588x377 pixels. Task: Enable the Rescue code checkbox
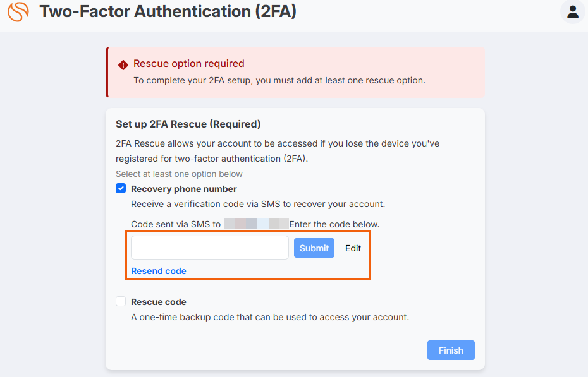[121, 301]
